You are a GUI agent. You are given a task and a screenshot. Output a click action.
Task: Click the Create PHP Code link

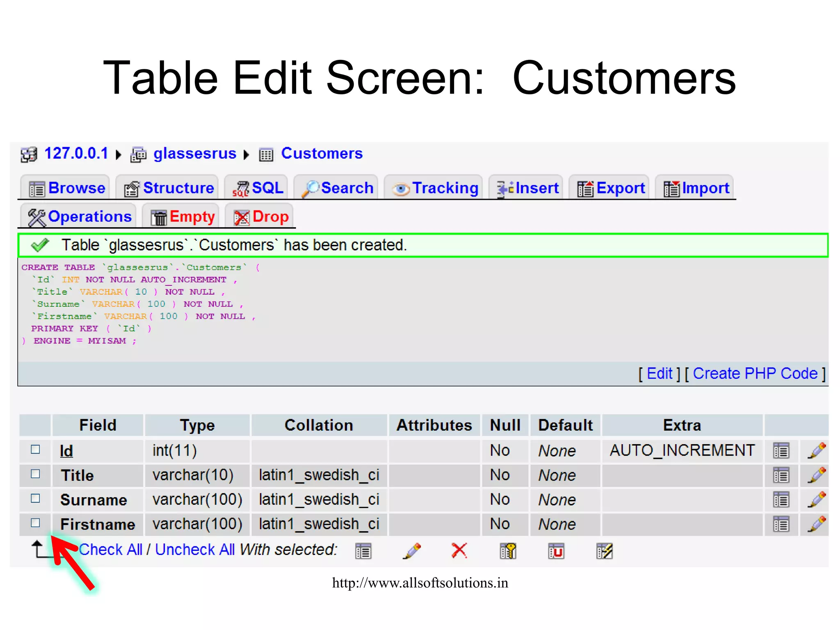(755, 374)
